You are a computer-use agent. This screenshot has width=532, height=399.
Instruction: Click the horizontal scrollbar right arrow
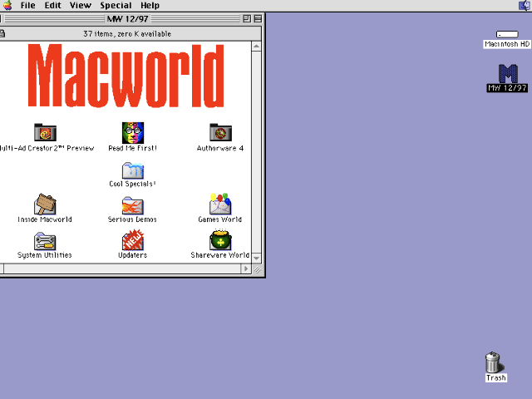point(246,269)
